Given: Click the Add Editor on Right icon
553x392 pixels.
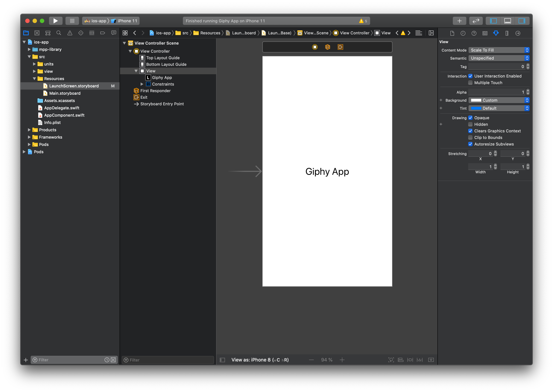Looking at the screenshot, I should (x=431, y=33).
